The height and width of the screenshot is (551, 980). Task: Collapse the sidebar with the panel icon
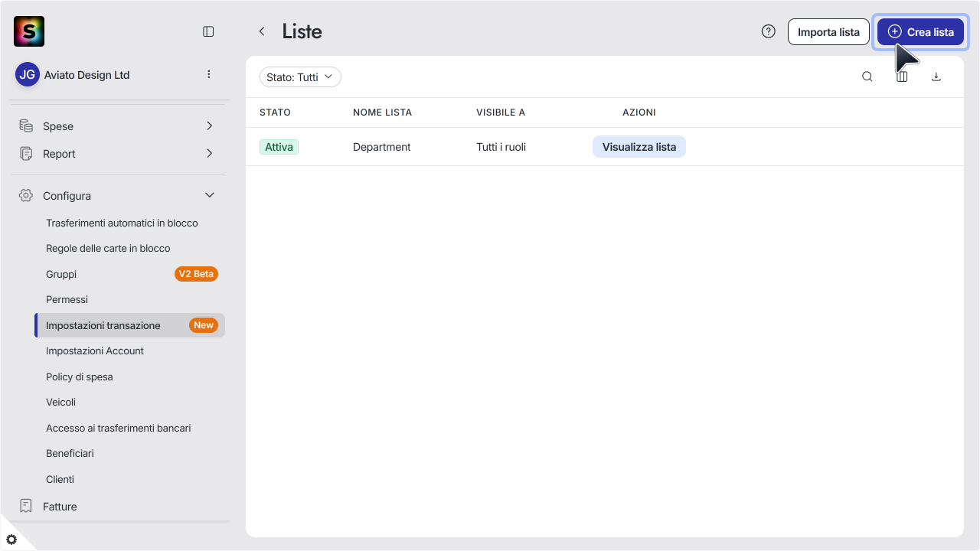[208, 31]
